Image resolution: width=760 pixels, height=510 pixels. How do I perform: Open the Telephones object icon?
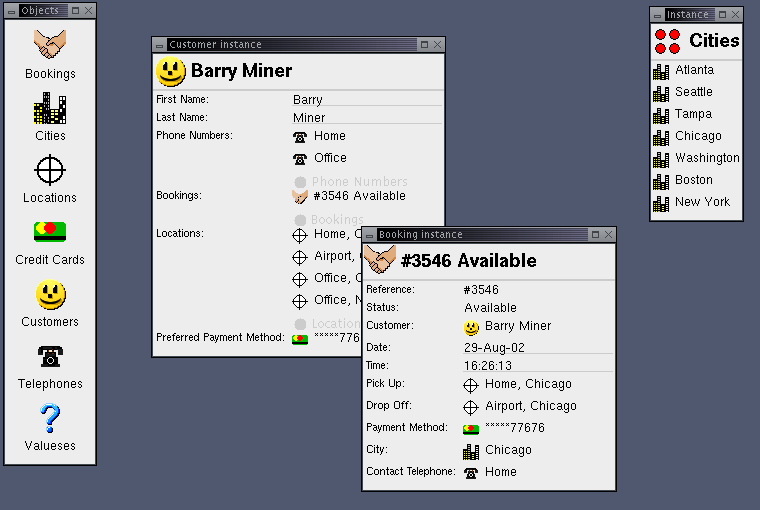point(50,357)
